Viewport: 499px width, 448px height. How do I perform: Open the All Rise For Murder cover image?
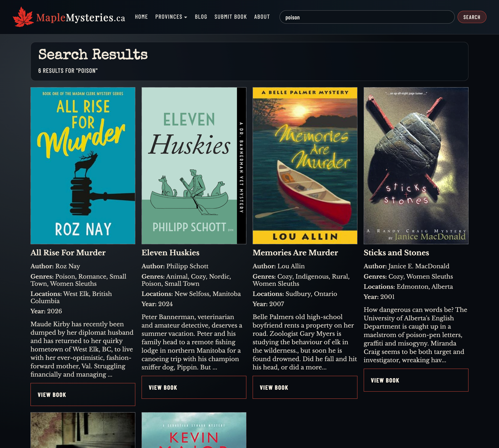click(83, 166)
